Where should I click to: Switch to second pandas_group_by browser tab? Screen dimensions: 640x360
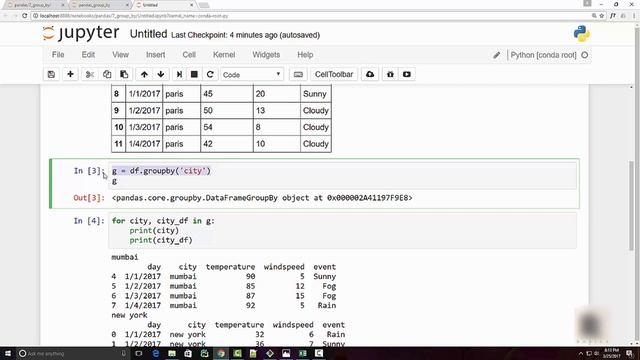click(99, 5)
